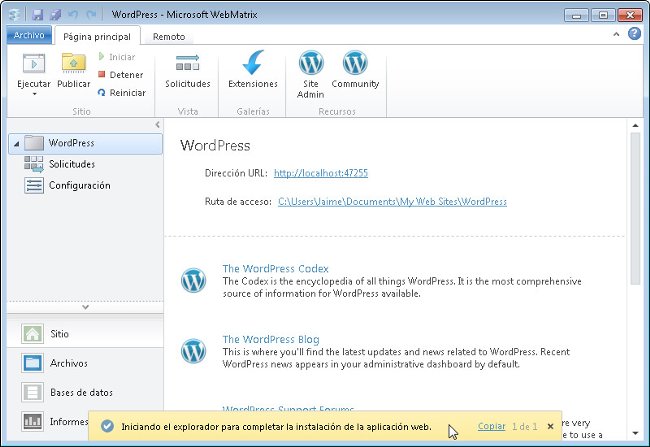
Task: Open the Help question mark icon
Action: tap(634, 34)
